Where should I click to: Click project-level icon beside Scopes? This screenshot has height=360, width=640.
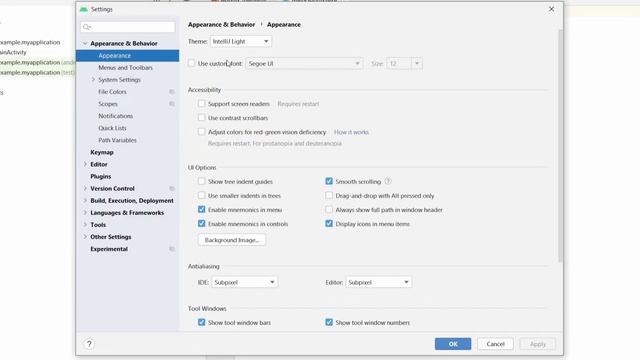coord(172,104)
